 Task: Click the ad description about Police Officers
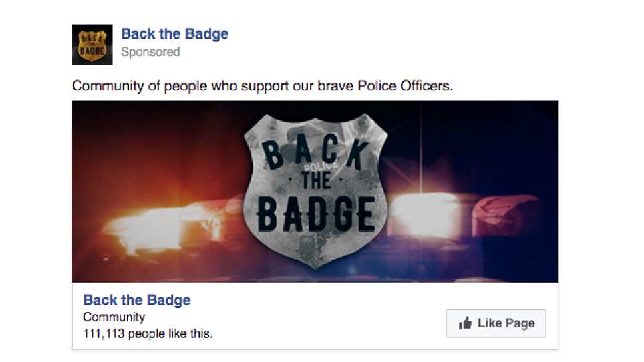tap(262, 86)
